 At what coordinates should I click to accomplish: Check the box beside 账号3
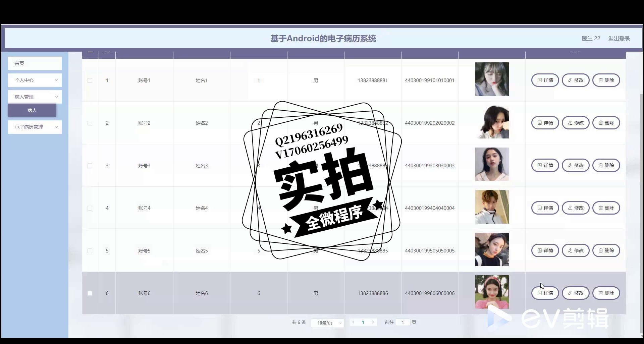[90, 166]
